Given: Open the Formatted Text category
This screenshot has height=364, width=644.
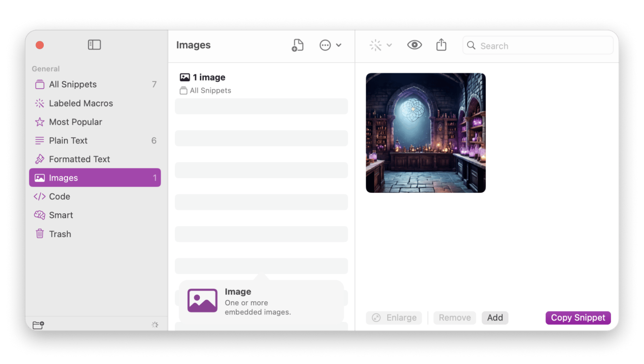Looking at the screenshot, I should (79, 159).
